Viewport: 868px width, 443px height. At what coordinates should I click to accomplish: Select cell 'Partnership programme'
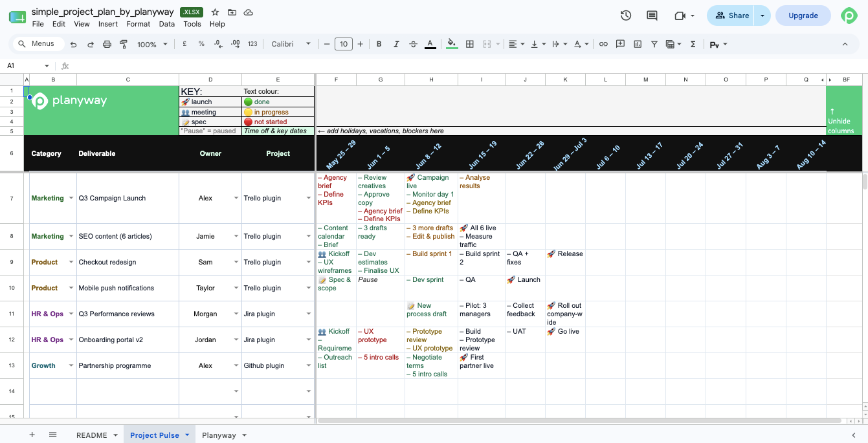point(128,366)
